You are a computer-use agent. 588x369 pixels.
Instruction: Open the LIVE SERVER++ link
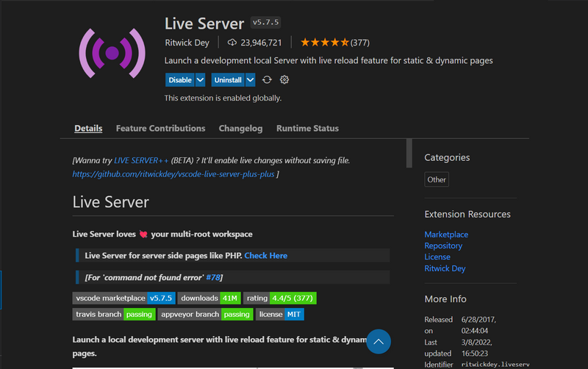[141, 160]
